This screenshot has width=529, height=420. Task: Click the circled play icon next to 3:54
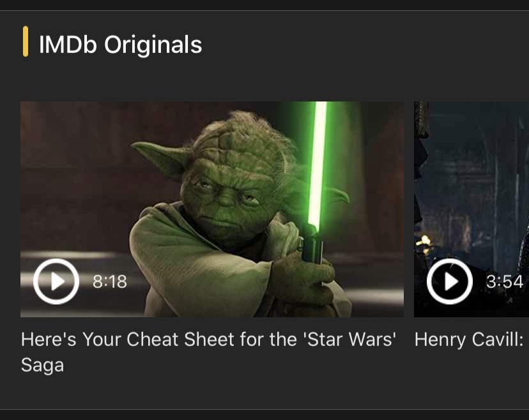pos(449,281)
